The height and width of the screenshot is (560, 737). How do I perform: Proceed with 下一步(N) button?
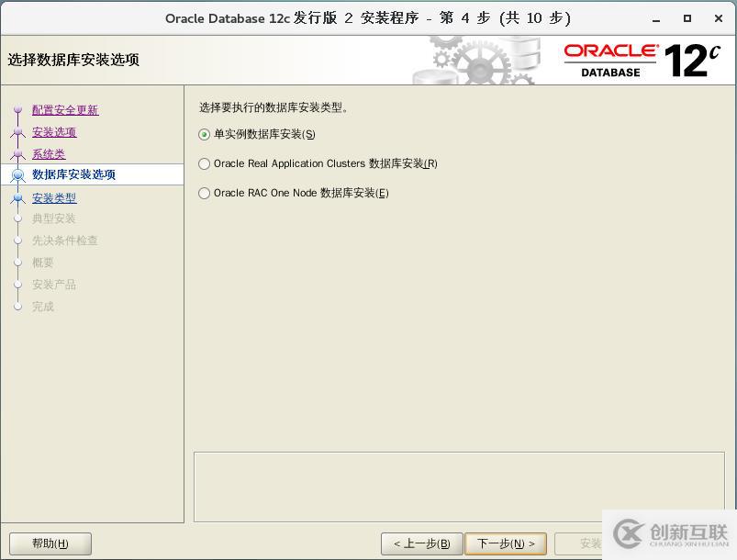coord(506,544)
